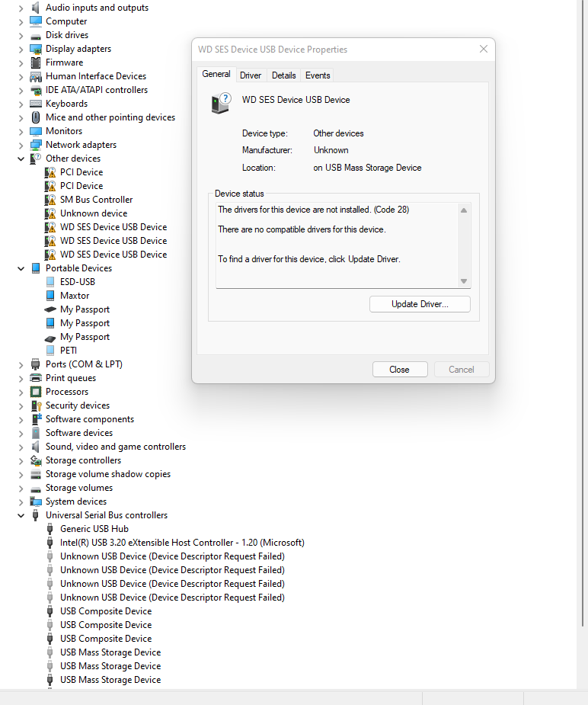Collapse the Portable Devices category
The width and height of the screenshot is (588, 705).
(21, 268)
